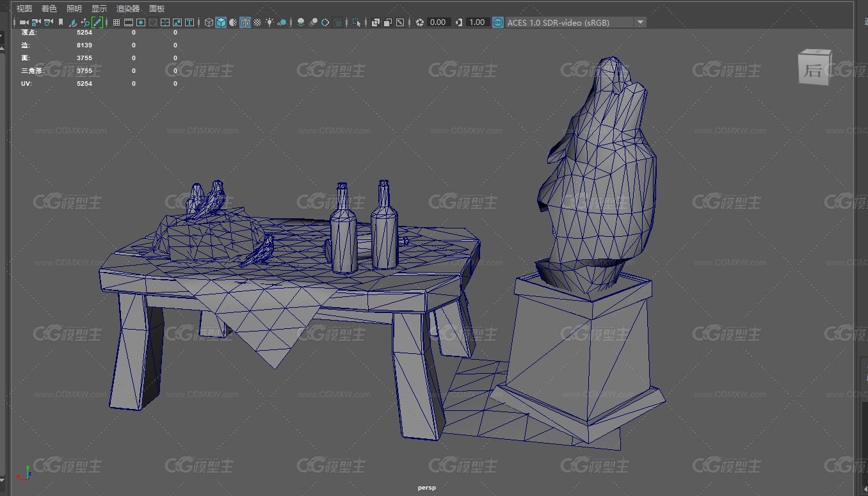Toggle the viewport Grid display
The height and width of the screenshot is (496, 868).
[x=117, y=22]
